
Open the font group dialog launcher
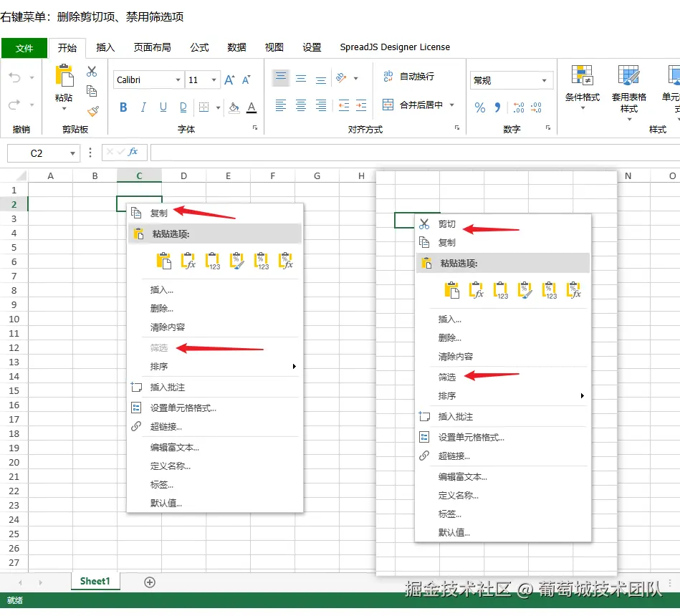[255, 127]
